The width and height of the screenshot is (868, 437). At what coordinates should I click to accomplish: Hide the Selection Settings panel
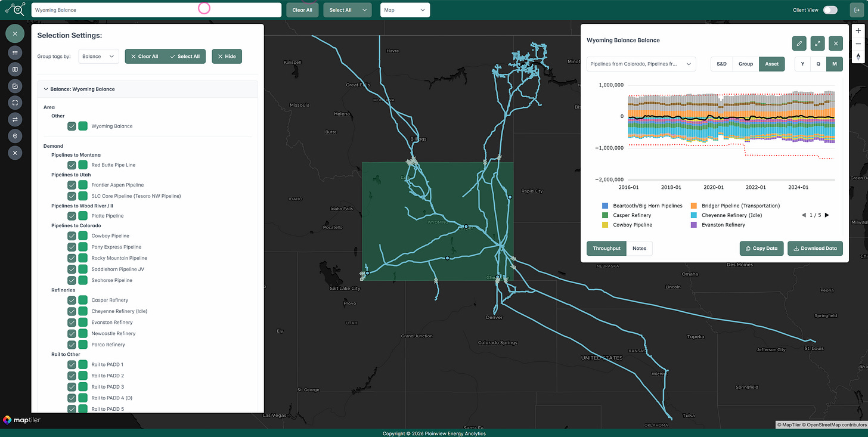coord(227,56)
